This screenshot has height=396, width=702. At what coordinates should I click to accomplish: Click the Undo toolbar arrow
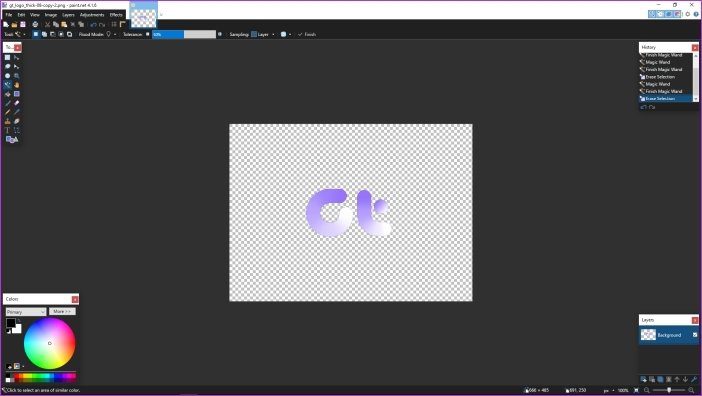(93, 25)
